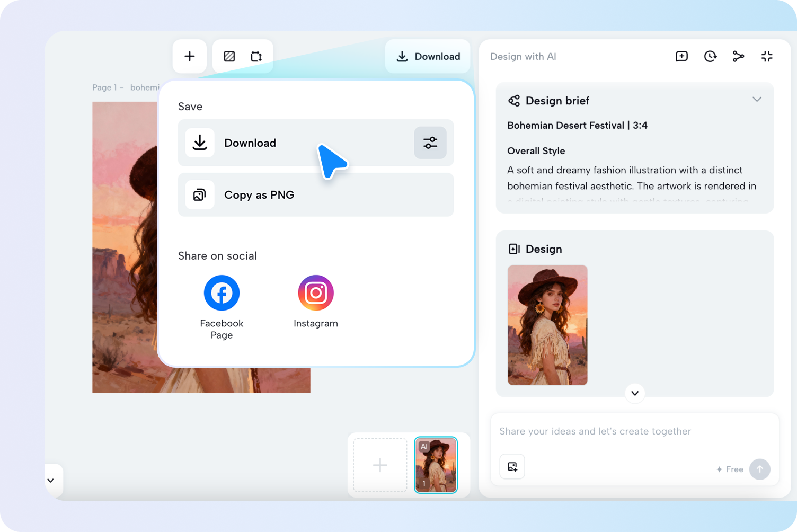Screen dimensions: 797x532
Task: Select the transparency background tool icon
Action: [229, 56]
